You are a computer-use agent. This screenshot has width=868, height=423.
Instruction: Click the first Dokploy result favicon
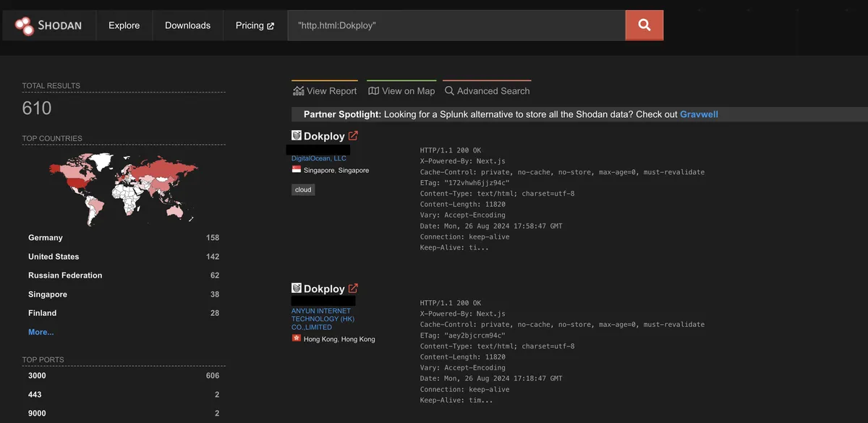[297, 135]
